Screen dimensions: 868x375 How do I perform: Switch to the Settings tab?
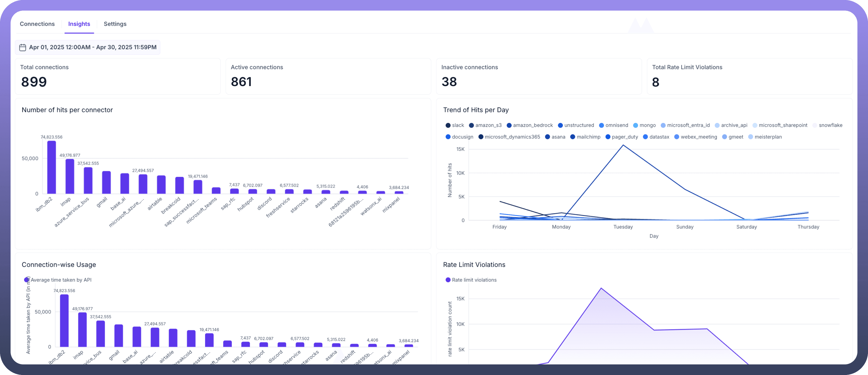(x=115, y=24)
